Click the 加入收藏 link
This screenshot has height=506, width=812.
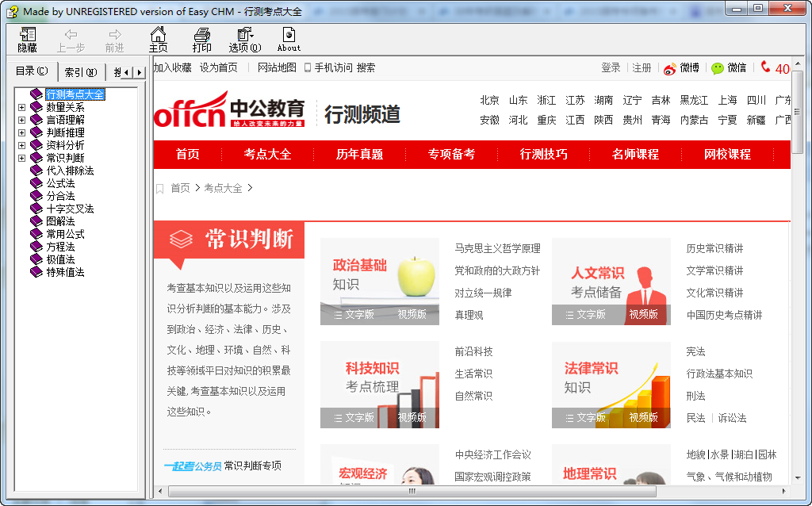point(173,68)
